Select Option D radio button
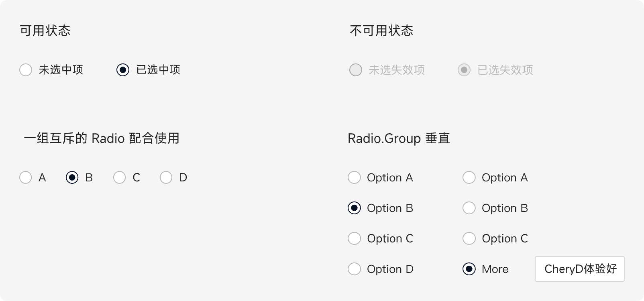 (x=354, y=269)
